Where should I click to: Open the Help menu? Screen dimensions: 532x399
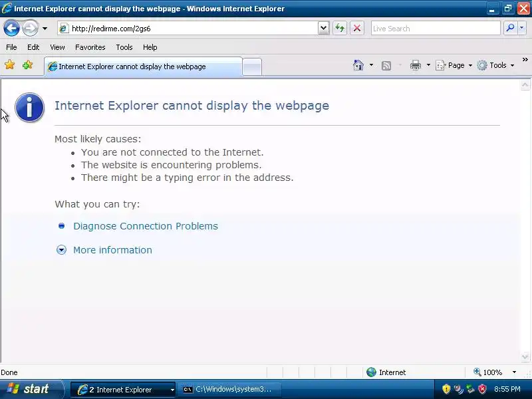click(x=150, y=47)
